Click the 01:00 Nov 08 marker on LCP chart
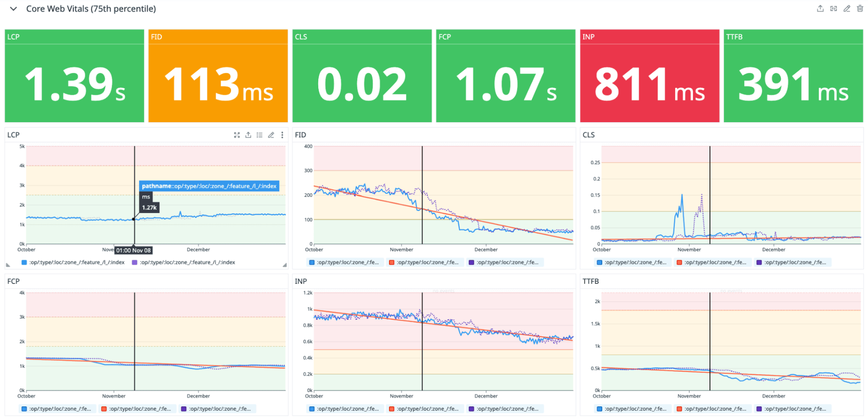Screen dimensions: 868x419 point(133,250)
